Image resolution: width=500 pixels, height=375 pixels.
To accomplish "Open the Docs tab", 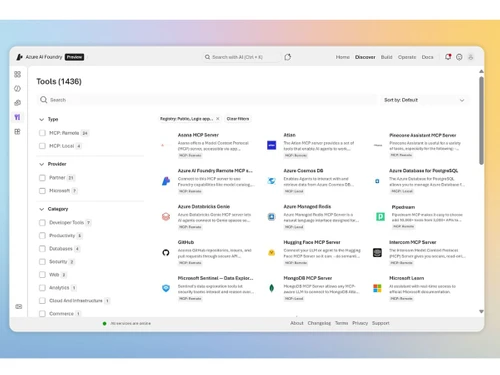I will tap(427, 57).
